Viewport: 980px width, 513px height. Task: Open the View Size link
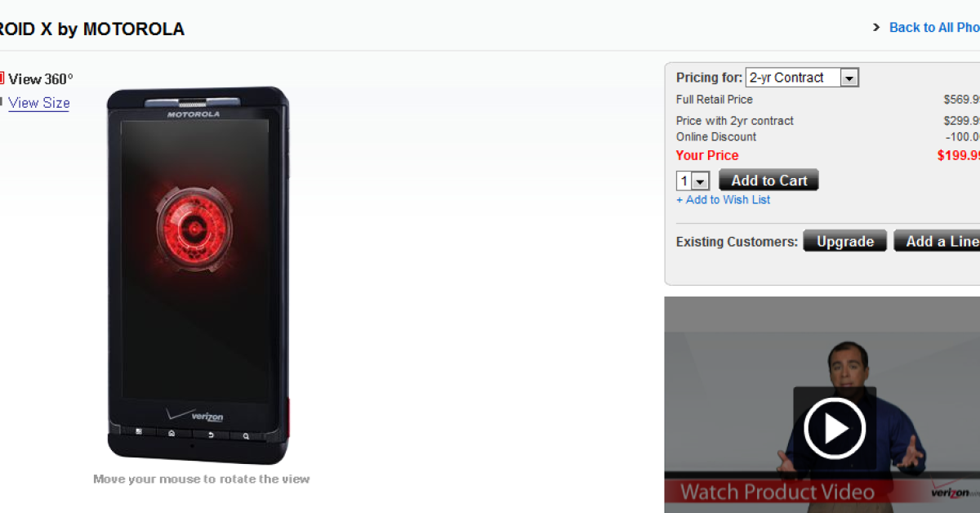click(39, 103)
